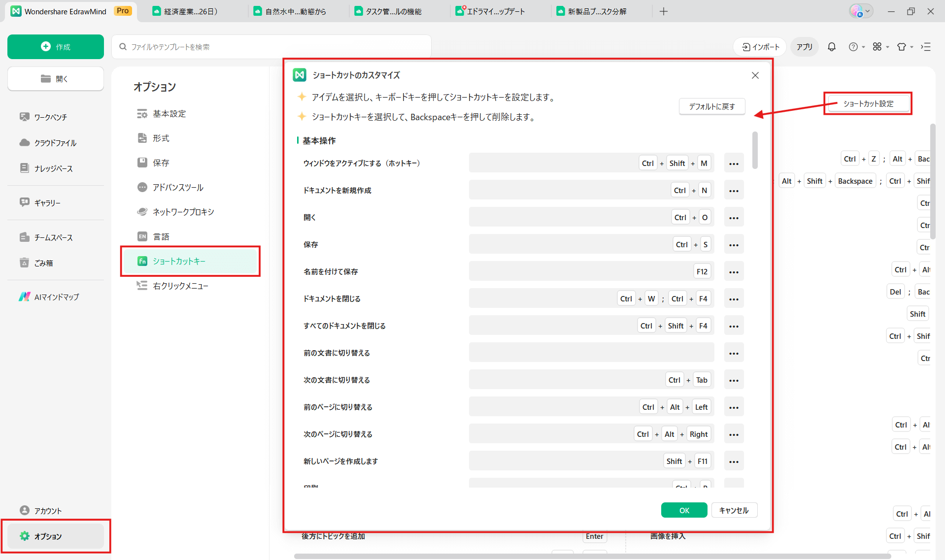Open more options for 保存 shortcut
Image resolution: width=945 pixels, height=560 pixels.
(x=734, y=245)
